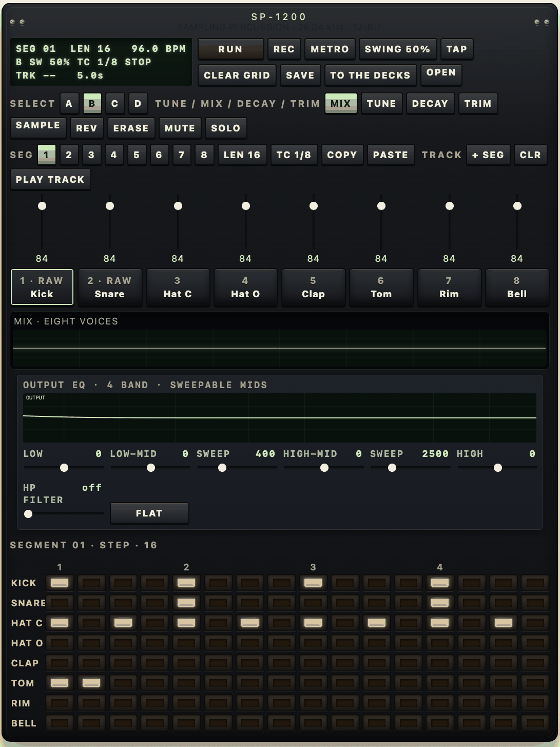
Task: Paste the segment with PASTE
Action: coord(391,155)
